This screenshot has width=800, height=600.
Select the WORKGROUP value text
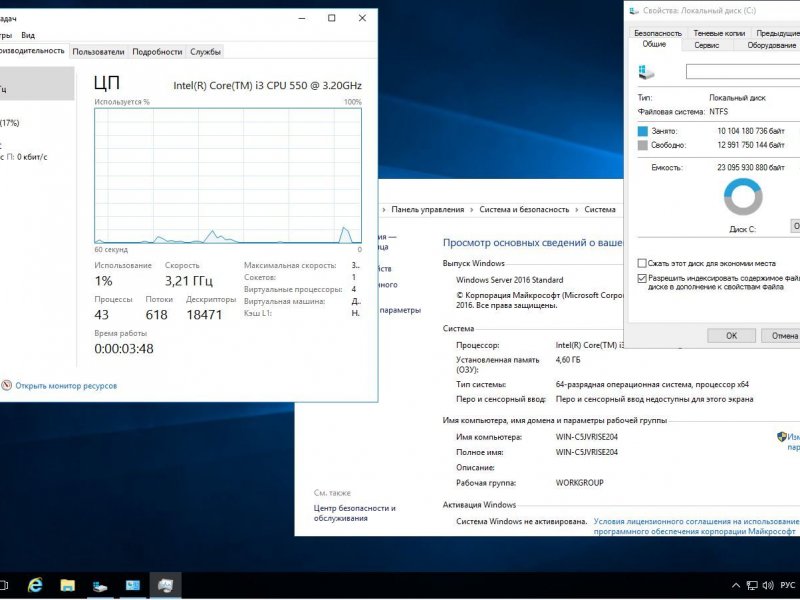click(579, 482)
